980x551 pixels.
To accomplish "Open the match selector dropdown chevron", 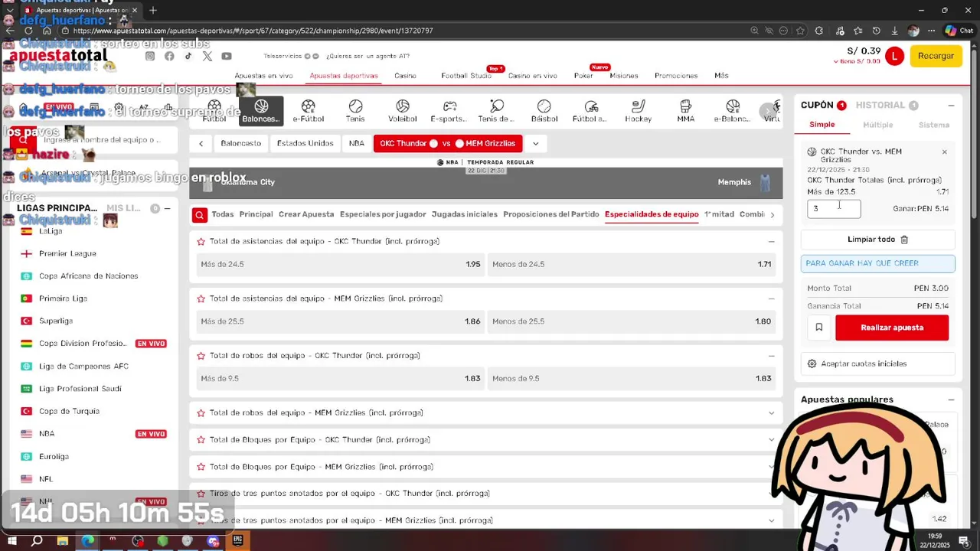I will 536,143.
